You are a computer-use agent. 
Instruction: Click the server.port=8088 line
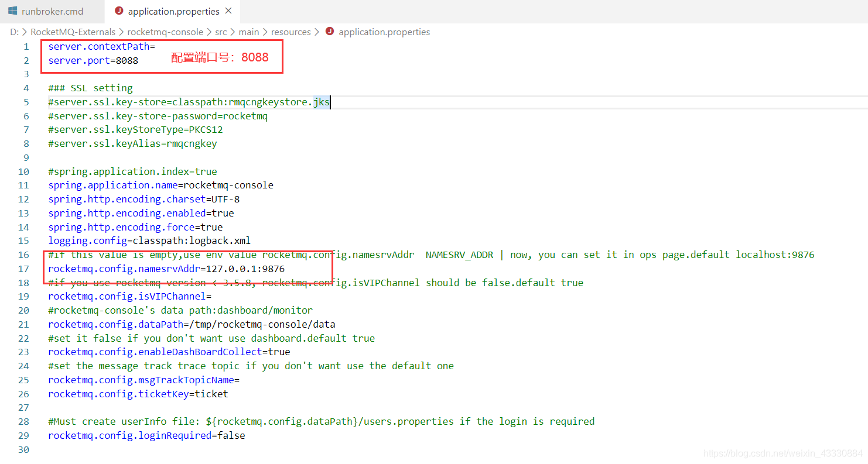coord(93,60)
